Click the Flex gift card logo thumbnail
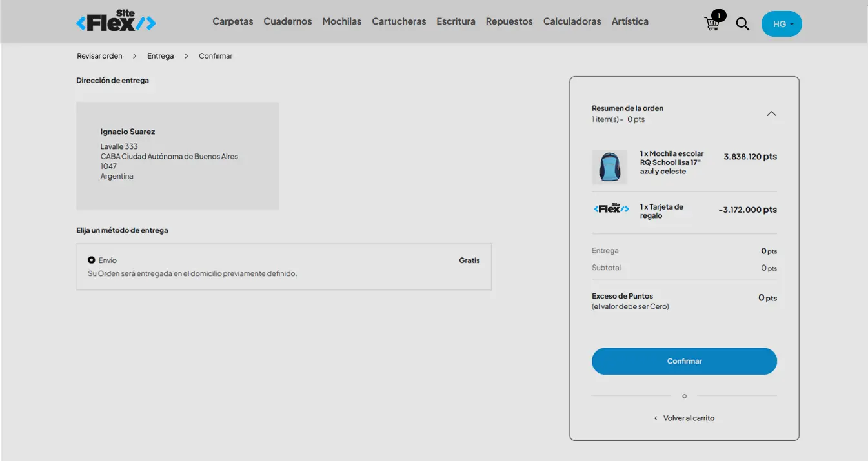Screen dimensions: 868x461 [x=611, y=209]
